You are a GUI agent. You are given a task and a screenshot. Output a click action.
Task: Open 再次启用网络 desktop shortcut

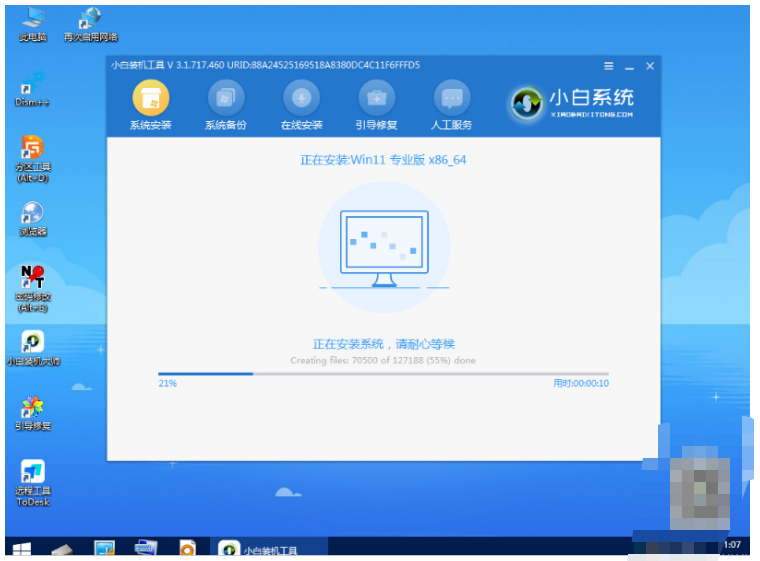tap(91, 25)
